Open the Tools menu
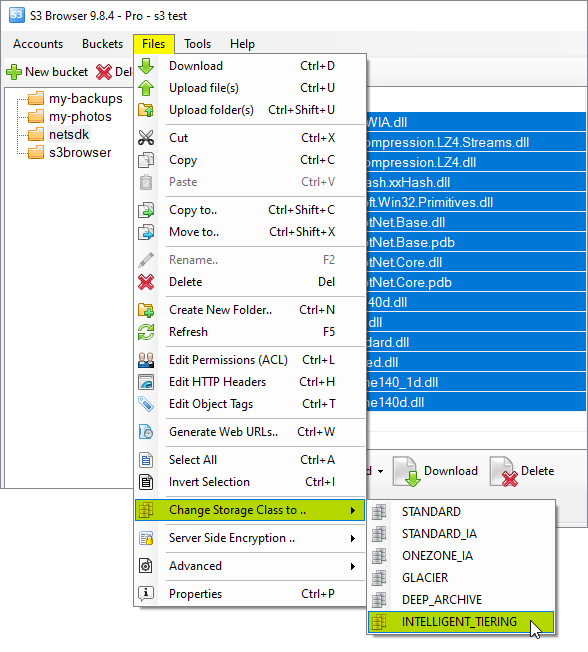Image resolution: width=588 pixels, height=652 pixels. 198,44
